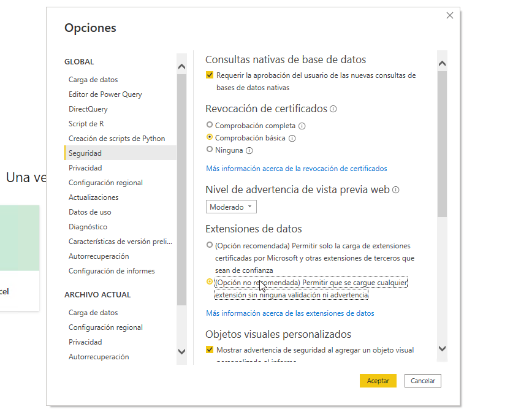The height and width of the screenshot is (420, 521).
Task: Click Aceptar button
Action: point(378,381)
